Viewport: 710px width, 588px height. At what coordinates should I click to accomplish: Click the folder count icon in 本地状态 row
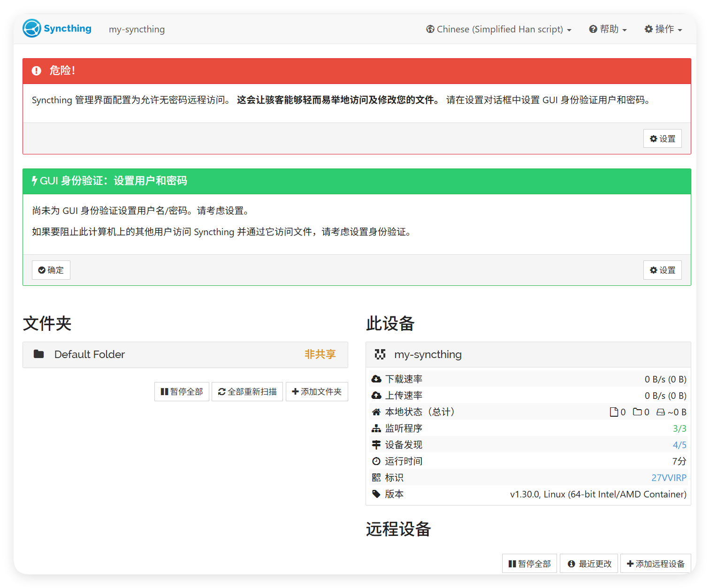pyautogui.click(x=637, y=412)
